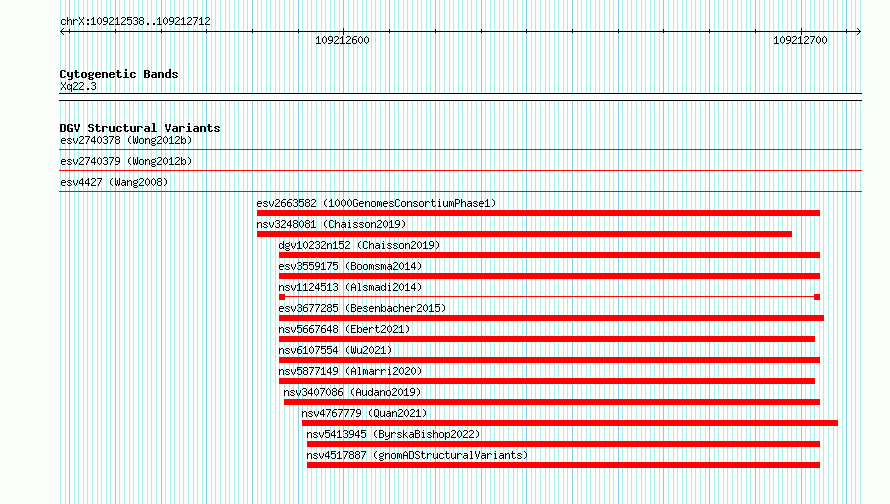Viewport: 890px width, 504px height.
Task: Open the nsv5877149 (Almarri2020) label
Action: (350, 371)
